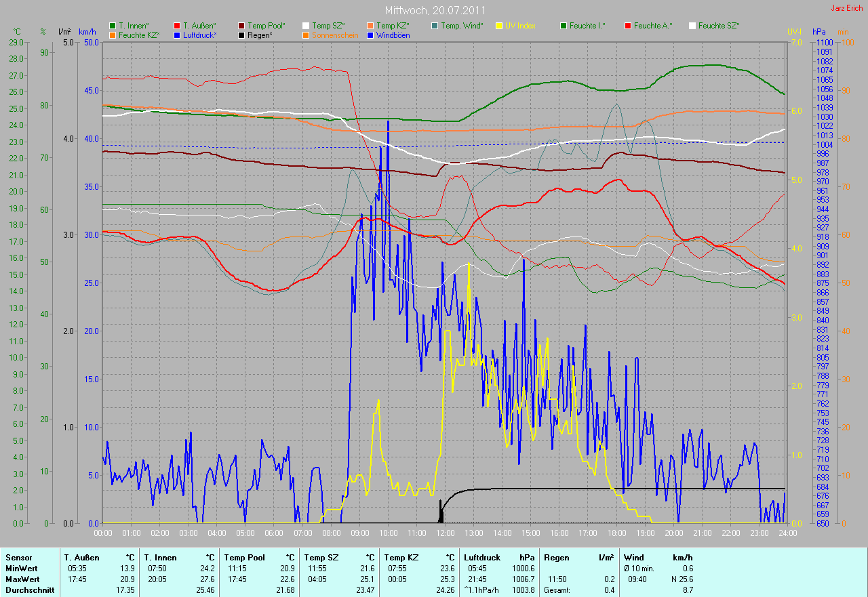Click the 12:00 time axis marker

pyautogui.click(x=444, y=533)
